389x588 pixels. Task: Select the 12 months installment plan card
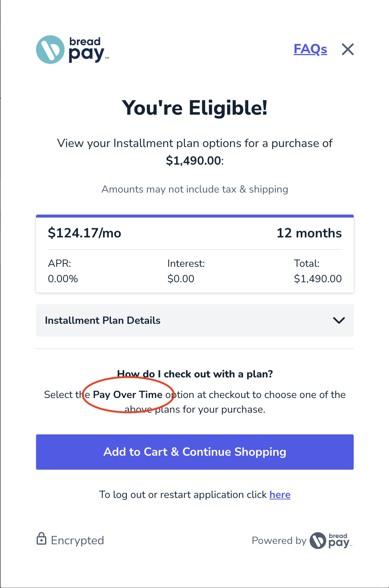pyautogui.click(x=194, y=254)
